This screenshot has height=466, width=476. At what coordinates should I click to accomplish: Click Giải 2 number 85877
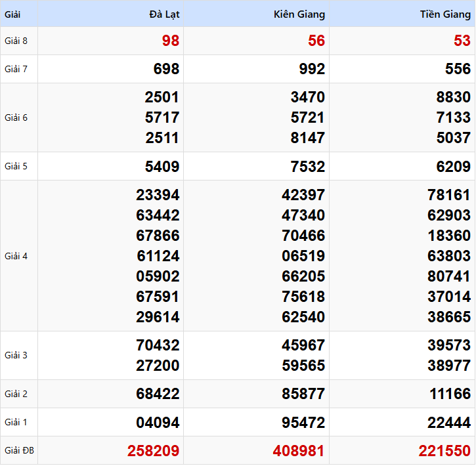tap(303, 394)
